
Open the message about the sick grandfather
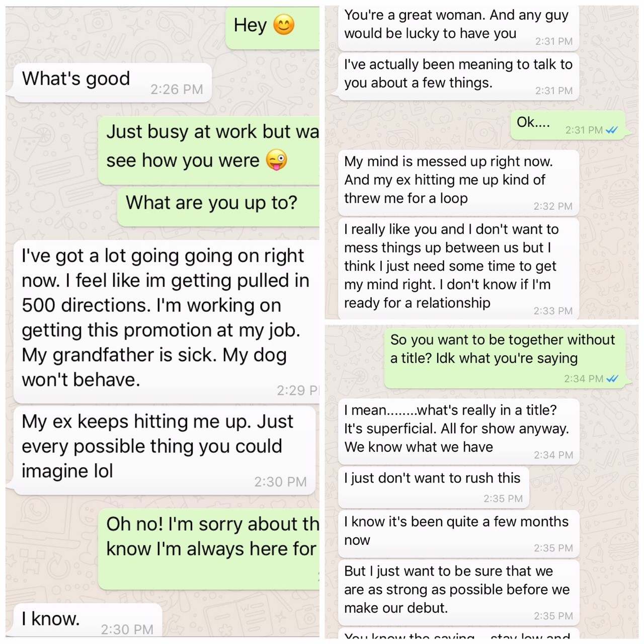(x=165, y=317)
